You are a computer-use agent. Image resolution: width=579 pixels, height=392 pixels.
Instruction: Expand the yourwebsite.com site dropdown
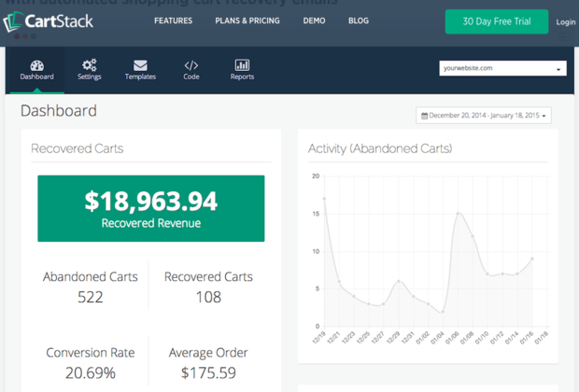tap(503, 68)
